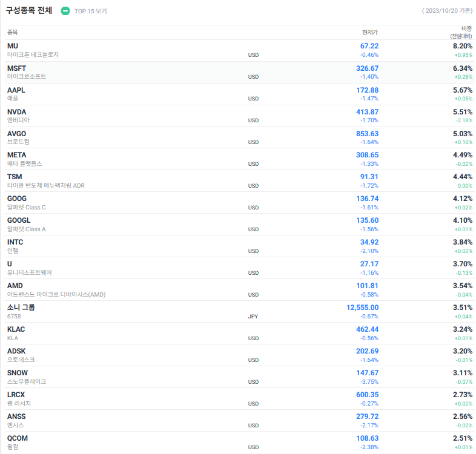Click the TSM weight change 0.00%
476x454 pixels.
465,186
